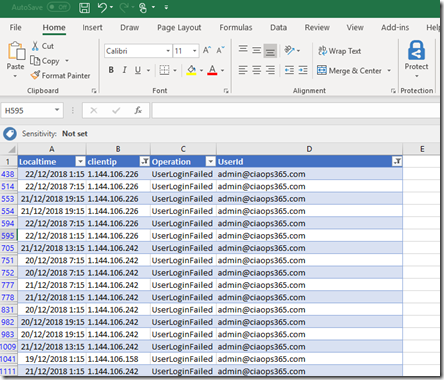Screen dimensions: 444x380
Task: Click Increase Font Size icon
Action: point(207,50)
